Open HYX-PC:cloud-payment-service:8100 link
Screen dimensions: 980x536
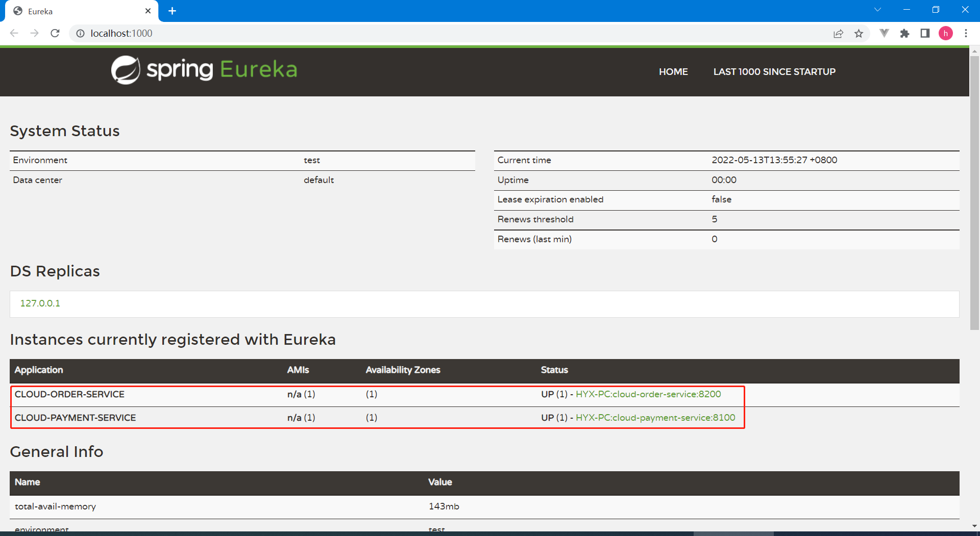click(655, 418)
